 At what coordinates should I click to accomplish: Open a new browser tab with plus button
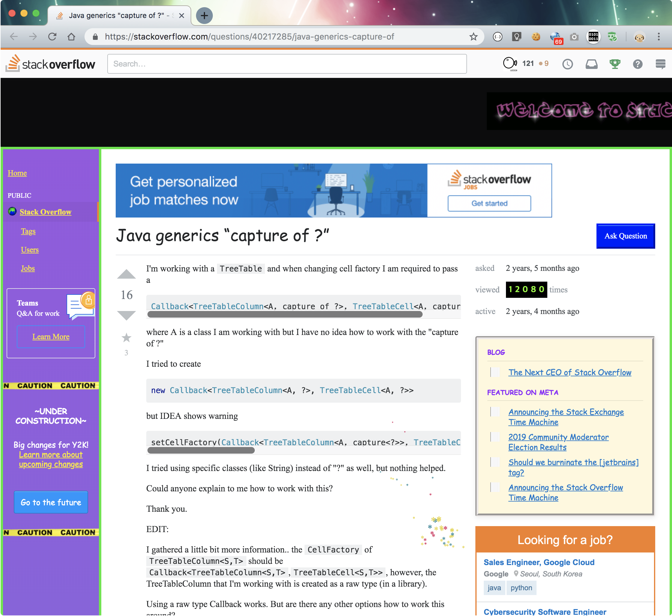click(x=204, y=16)
